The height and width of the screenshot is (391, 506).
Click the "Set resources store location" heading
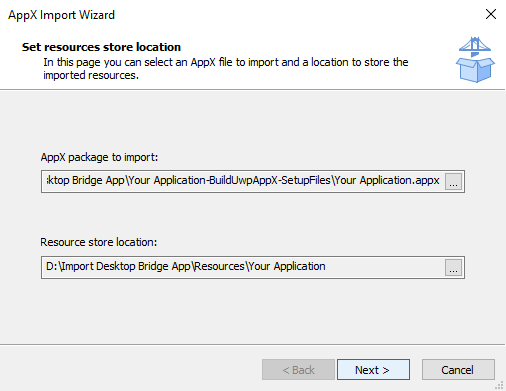101,47
